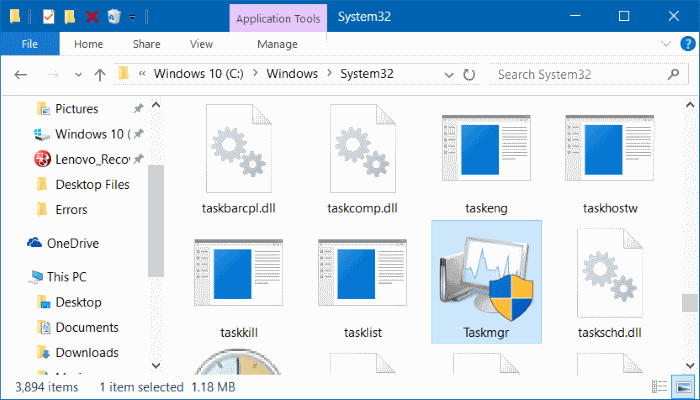Open Downloads under This PC

pyautogui.click(x=87, y=353)
